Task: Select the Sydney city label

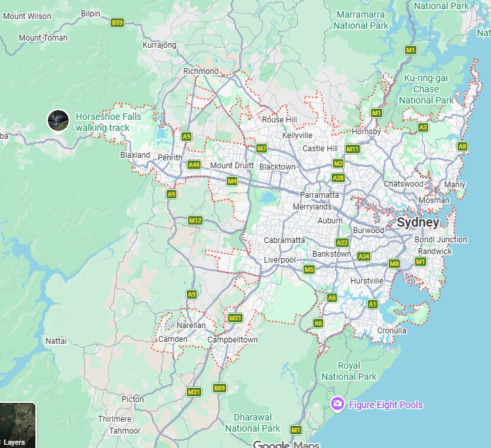Action: pyautogui.click(x=418, y=222)
